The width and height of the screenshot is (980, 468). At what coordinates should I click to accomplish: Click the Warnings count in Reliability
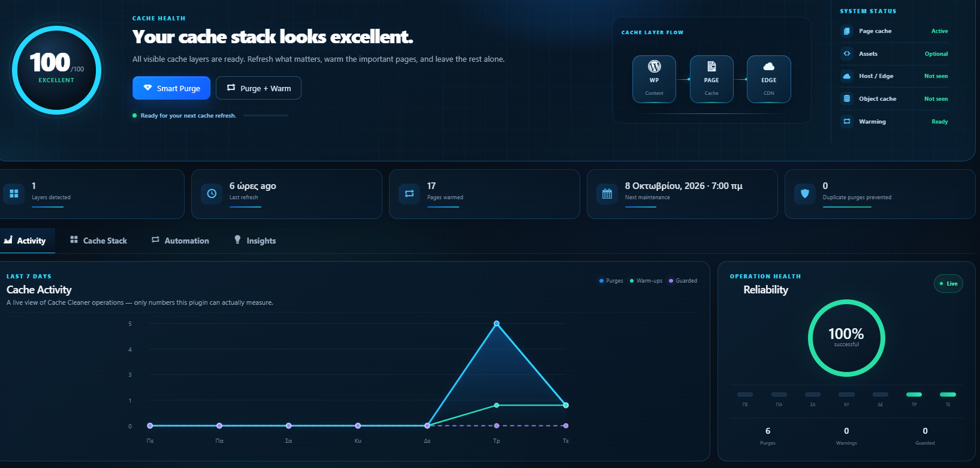click(846, 431)
